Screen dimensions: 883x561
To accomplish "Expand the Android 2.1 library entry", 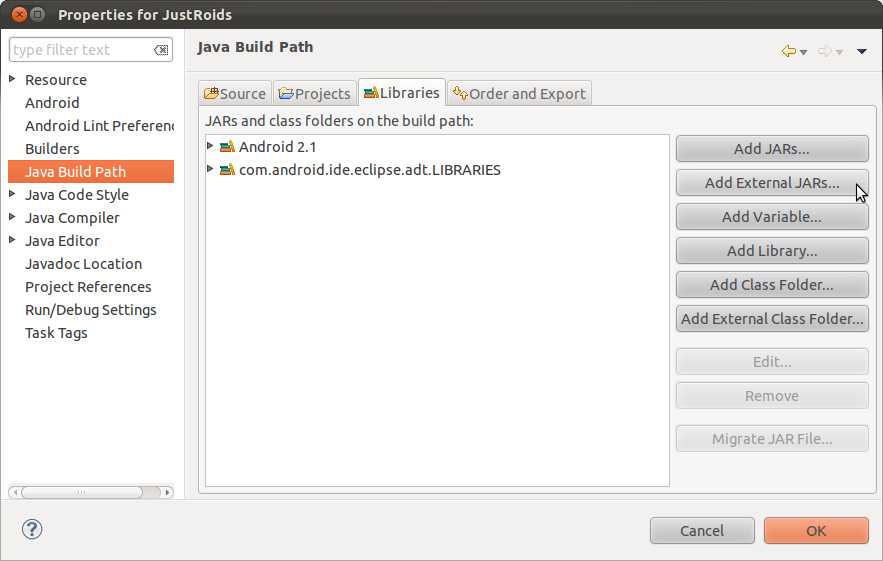I will [210, 146].
